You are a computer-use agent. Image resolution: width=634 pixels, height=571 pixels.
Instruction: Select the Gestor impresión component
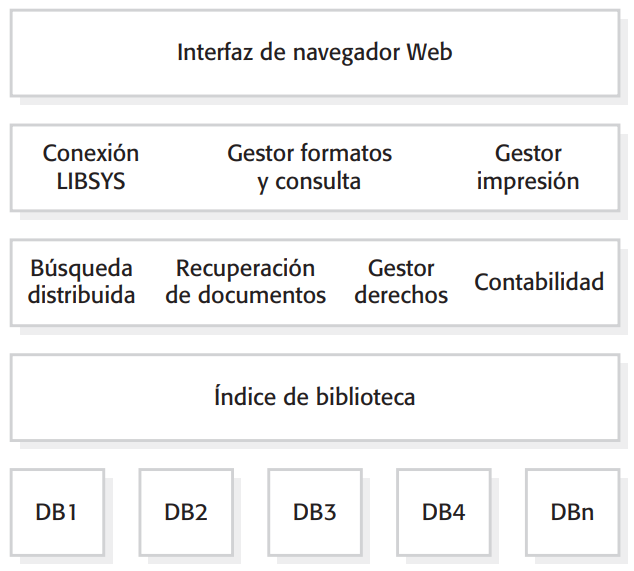coord(528,167)
